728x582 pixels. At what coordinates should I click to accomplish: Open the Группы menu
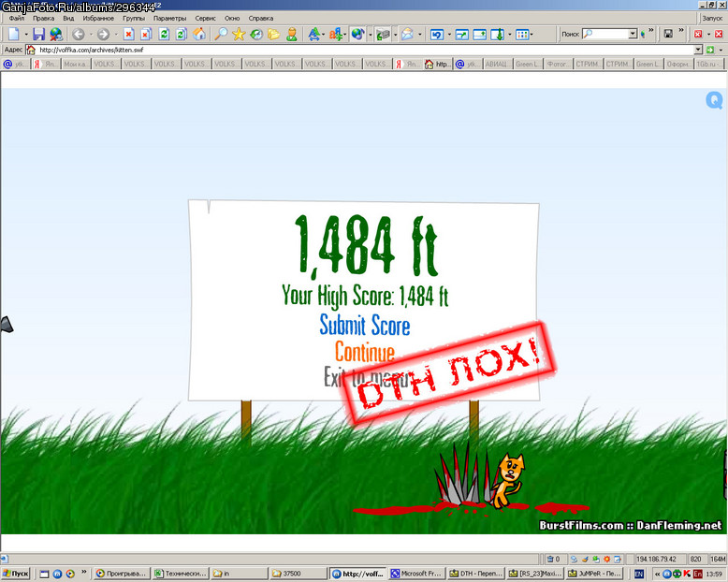[134, 18]
